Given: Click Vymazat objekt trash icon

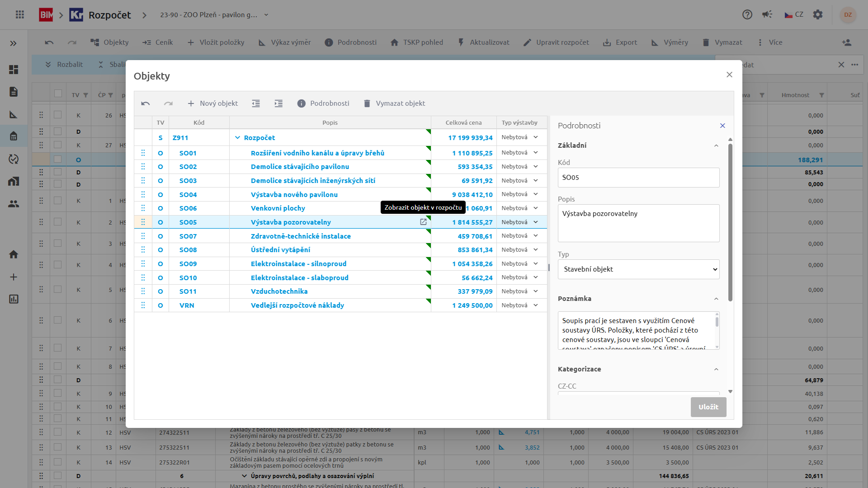Looking at the screenshot, I should pos(367,103).
